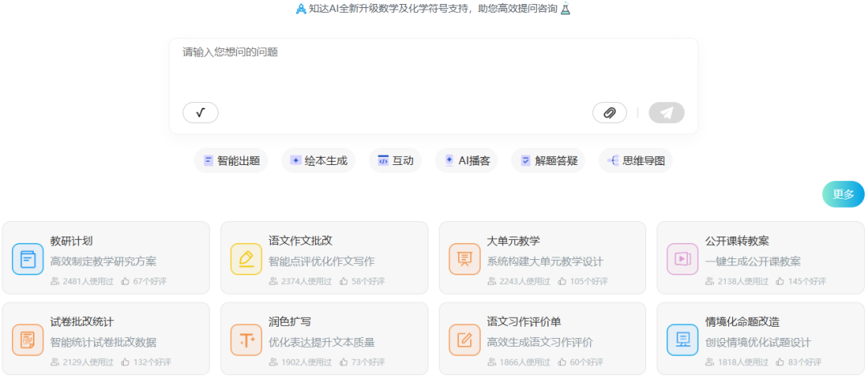Click the 60个好评 rating text

coord(586,362)
